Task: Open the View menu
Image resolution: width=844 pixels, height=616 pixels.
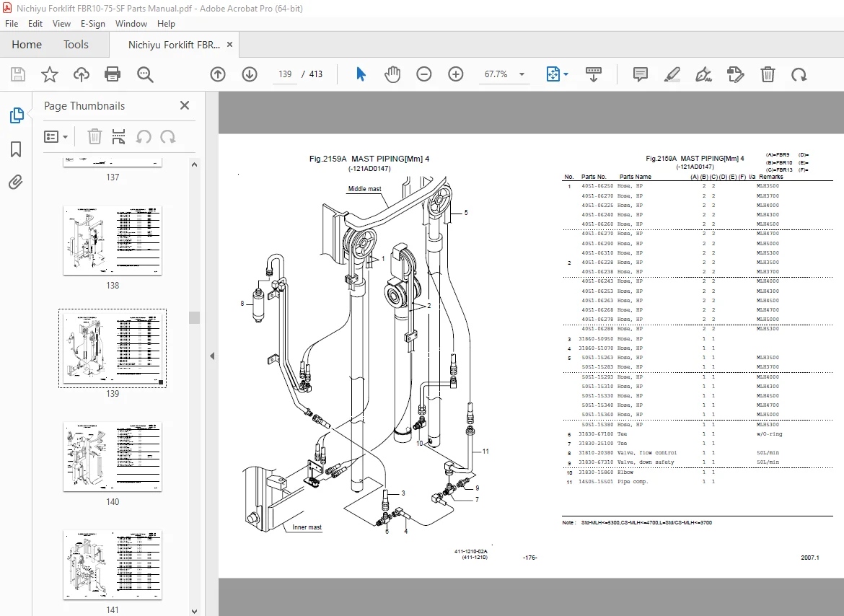Action: point(61,24)
